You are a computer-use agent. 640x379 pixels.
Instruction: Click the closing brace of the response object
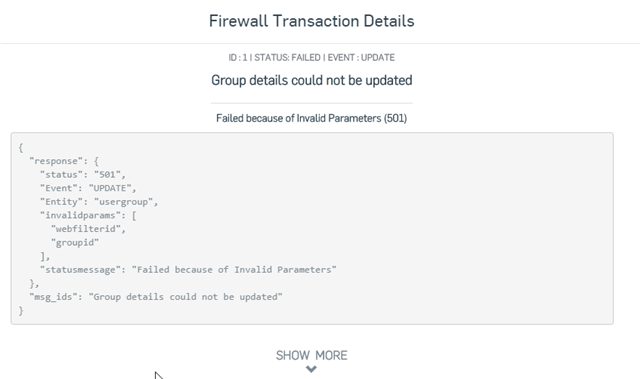point(34,283)
